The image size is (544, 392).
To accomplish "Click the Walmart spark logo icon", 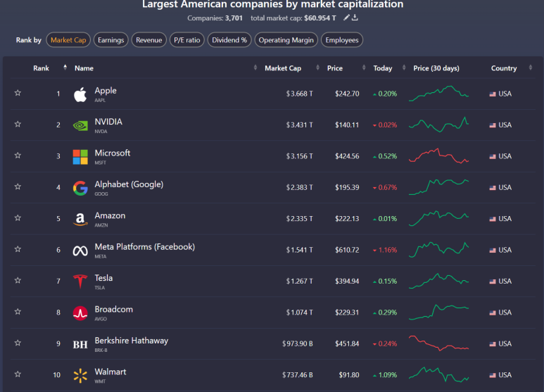I will [x=80, y=376].
